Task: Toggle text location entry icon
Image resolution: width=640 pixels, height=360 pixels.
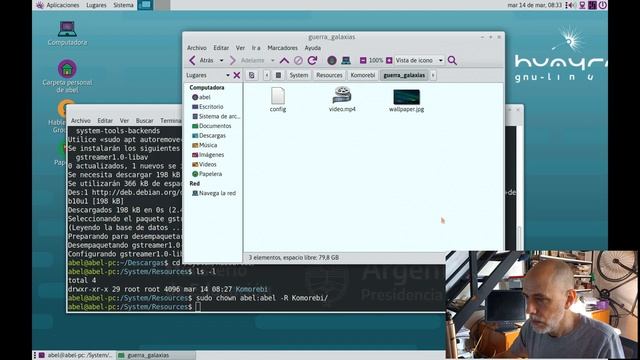Action: (252, 75)
